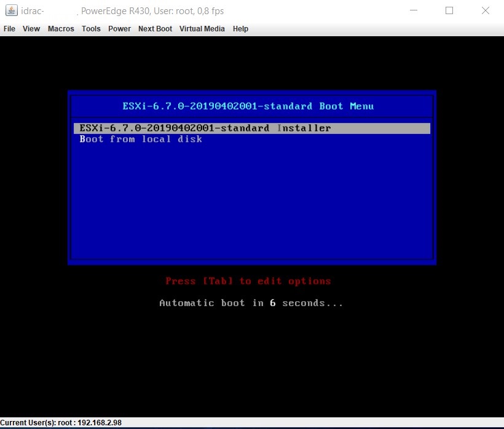Click the Current User(s) status bar entry
The image size is (504, 429).
coord(61,423)
